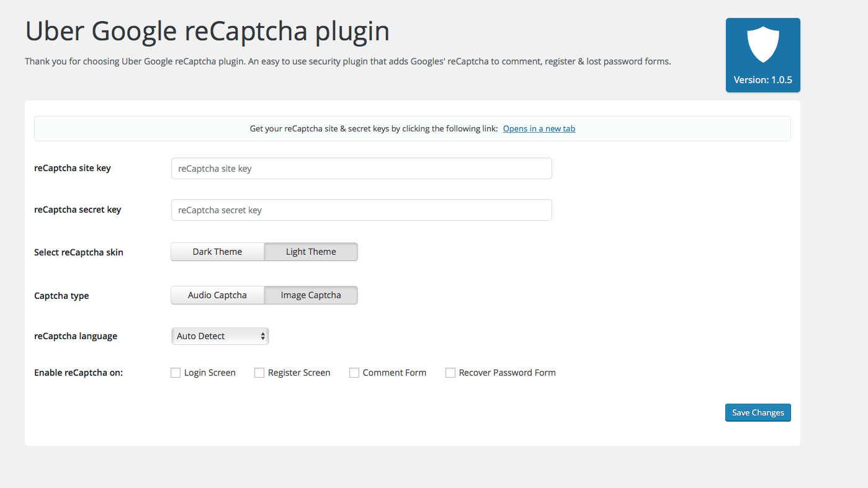Click the 'Uber Google reCaptcha plugin' heading
The image size is (868, 488).
click(207, 32)
